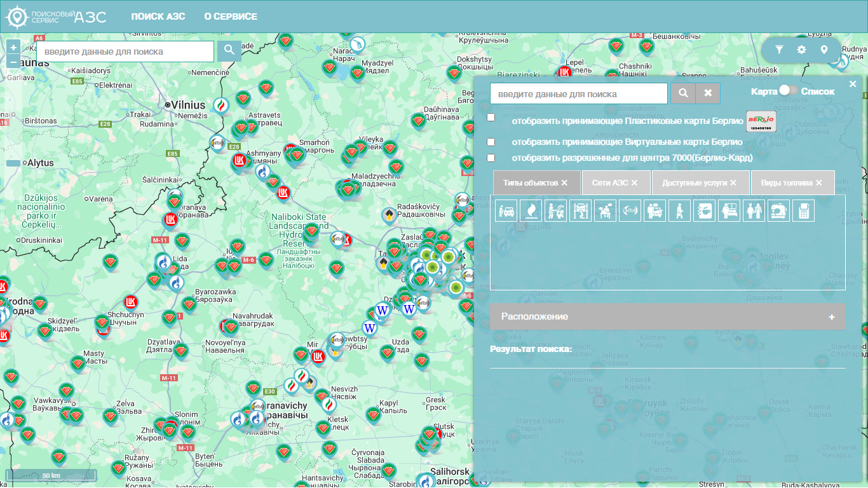Enable showing Berlio plastic cards checkbox
868x488 pixels.
tap(491, 118)
